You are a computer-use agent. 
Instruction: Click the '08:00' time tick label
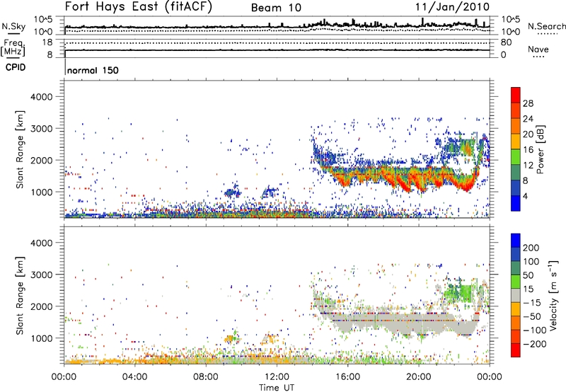point(206,377)
